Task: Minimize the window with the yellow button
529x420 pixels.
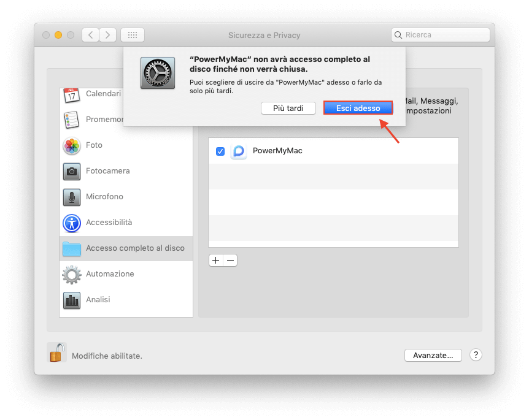Action: [x=58, y=35]
